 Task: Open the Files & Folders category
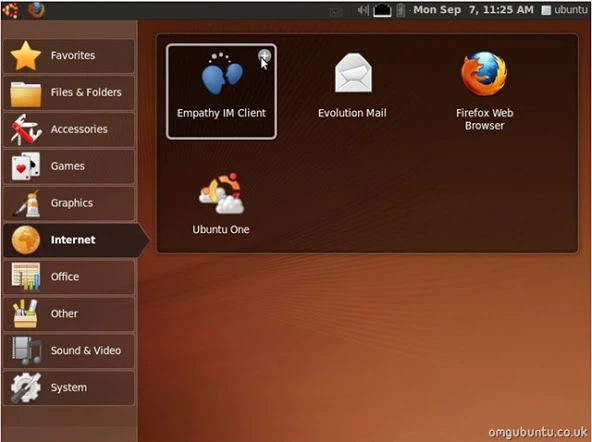pos(69,93)
